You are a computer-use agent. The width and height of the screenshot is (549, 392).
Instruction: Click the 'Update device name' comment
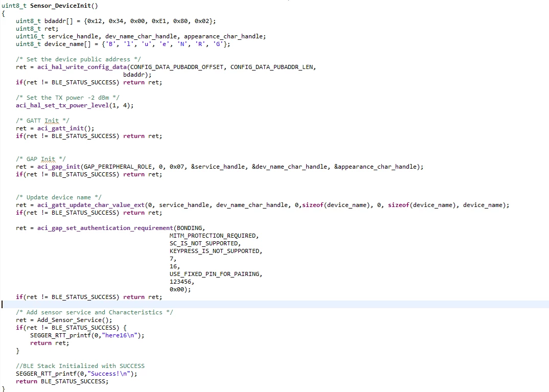click(58, 197)
